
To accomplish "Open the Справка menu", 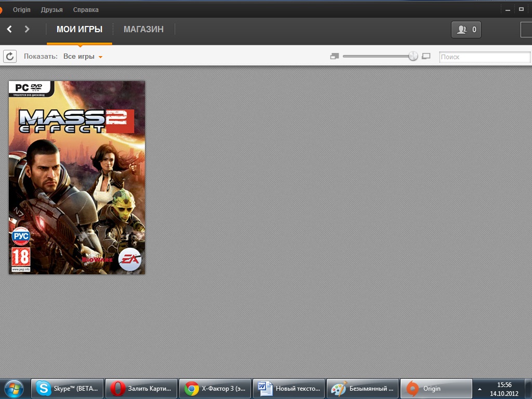I will (86, 9).
